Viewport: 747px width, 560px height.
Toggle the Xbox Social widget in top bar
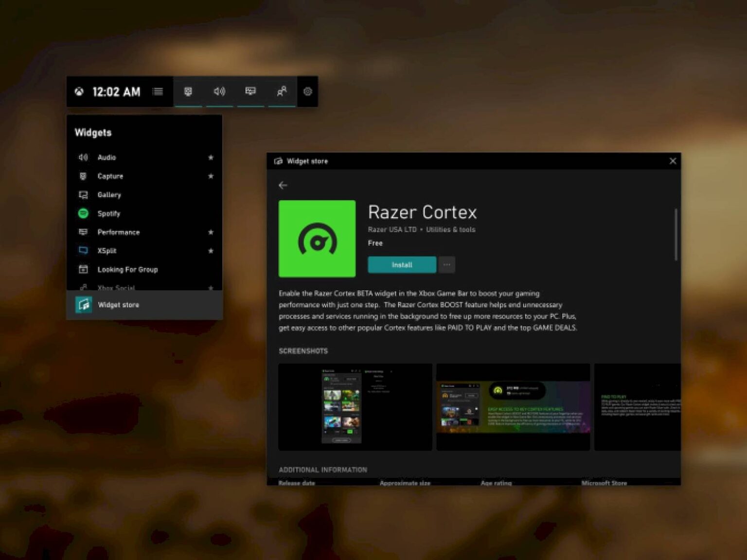(282, 91)
